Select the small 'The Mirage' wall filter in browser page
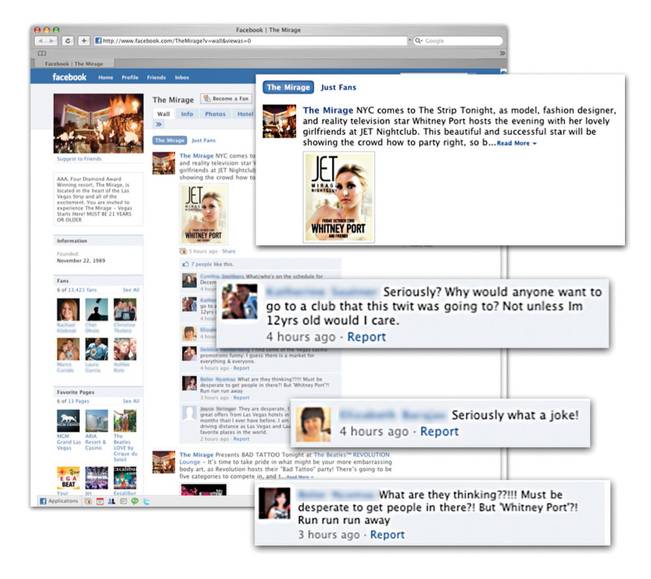Viewport: 651px width, 579px height. [x=169, y=140]
